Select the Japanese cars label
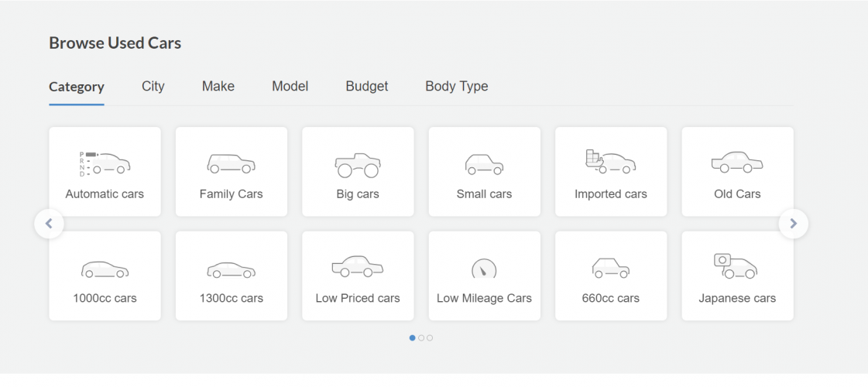This screenshot has height=387, width=868. (737, 299)
